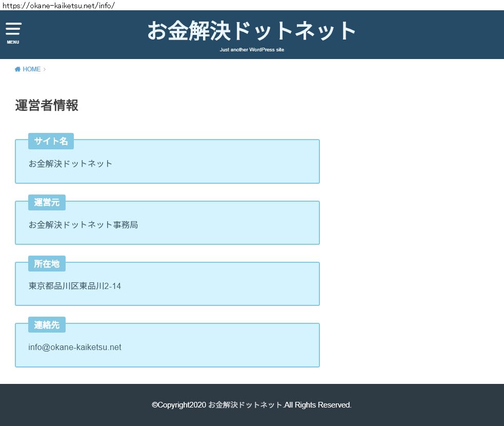Click the 運営者情報 page heading
The width and height of the screenshot is (504, 426).
point(47,105)
